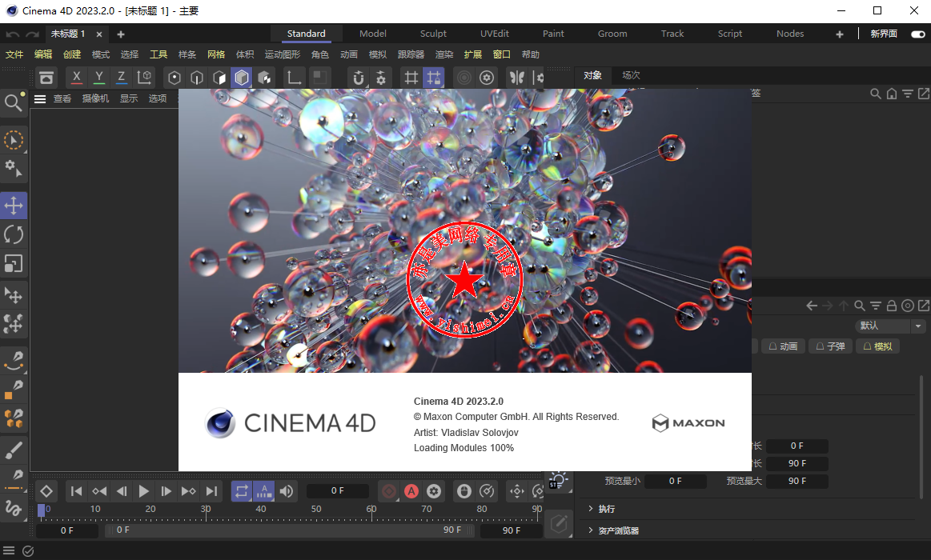Activate the live selection tool

coord(14,141)
